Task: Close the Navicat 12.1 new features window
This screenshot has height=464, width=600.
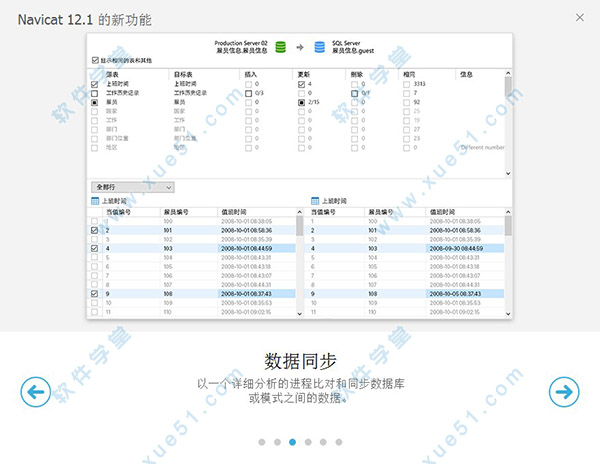Action: click(x=580, y=17)
